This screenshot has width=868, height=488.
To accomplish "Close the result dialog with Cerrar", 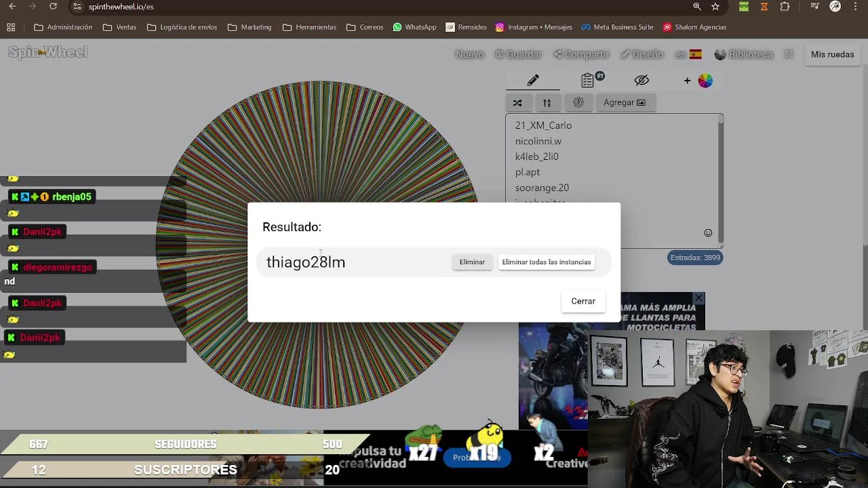I will click(583, 301).
